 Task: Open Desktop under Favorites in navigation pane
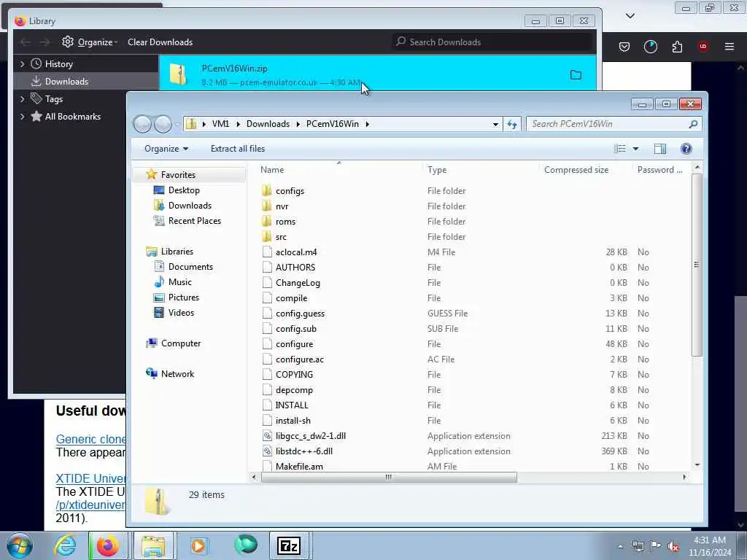[x=184, y=190]
